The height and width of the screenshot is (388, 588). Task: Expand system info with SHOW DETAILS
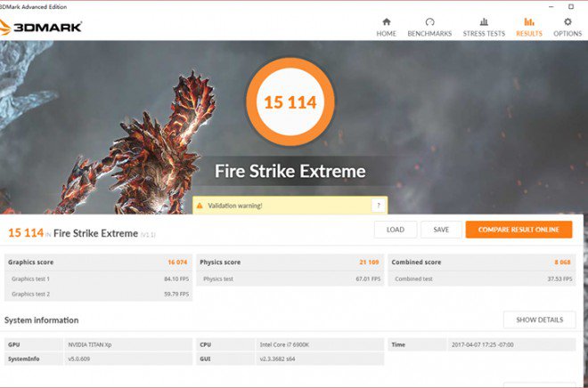coord(539,319)
